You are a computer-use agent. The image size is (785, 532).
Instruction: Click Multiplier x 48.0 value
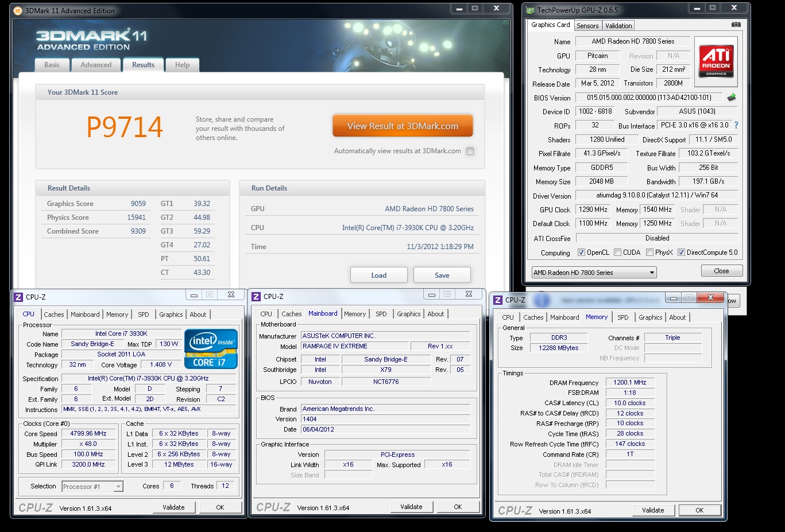coord(88,444)
